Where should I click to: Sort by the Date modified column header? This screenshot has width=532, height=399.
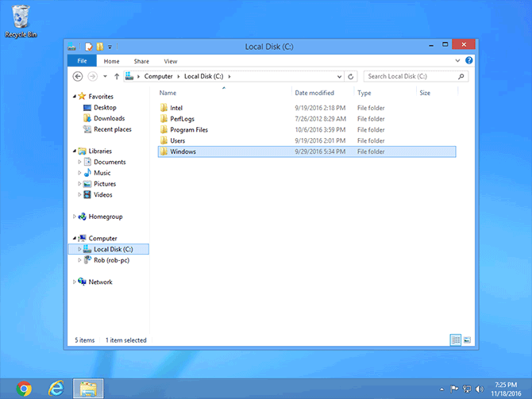[x=314, y=93]
